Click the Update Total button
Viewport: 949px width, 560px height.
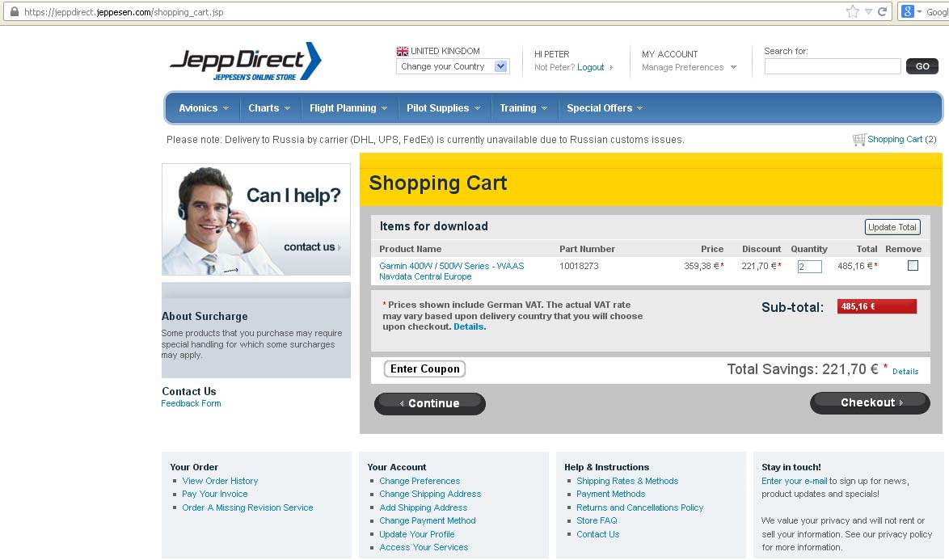[x=892, y=227]
